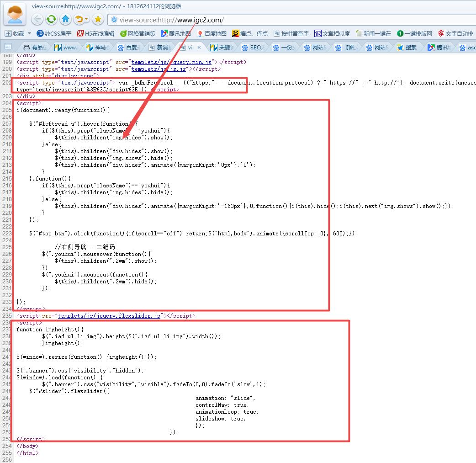Switch to the 神马 tab
Viewport: 476px width, 463px height.
(x=99, y=47)
